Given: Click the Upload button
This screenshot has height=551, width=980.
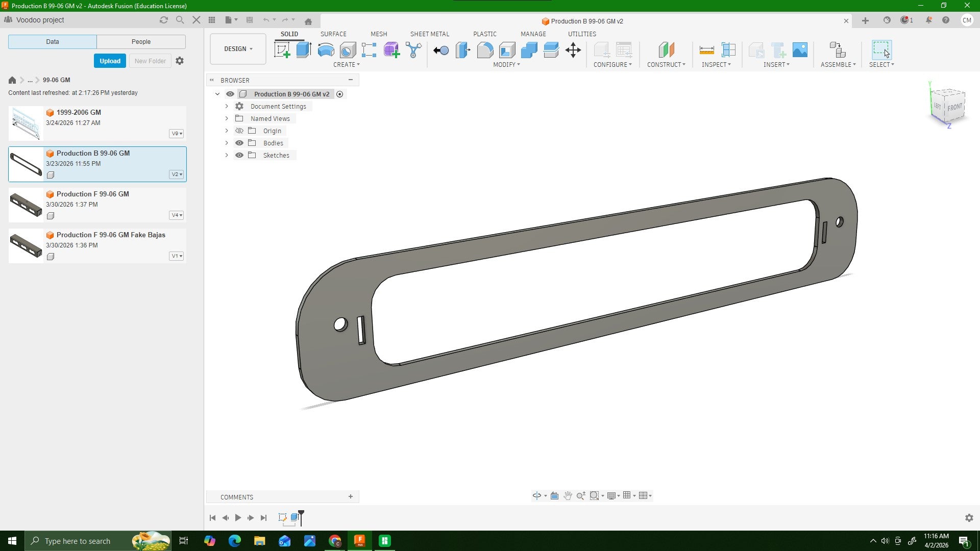Looking at the screenshot, I should 110,61.
